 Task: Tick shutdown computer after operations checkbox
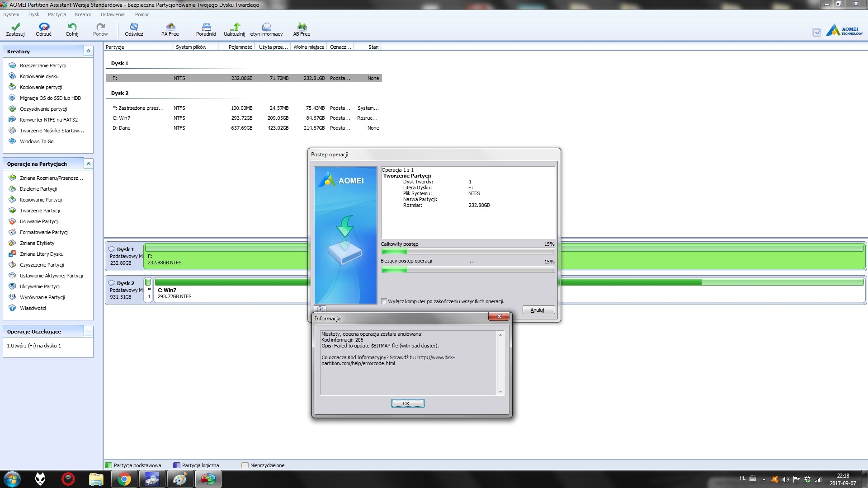[384, 301]
